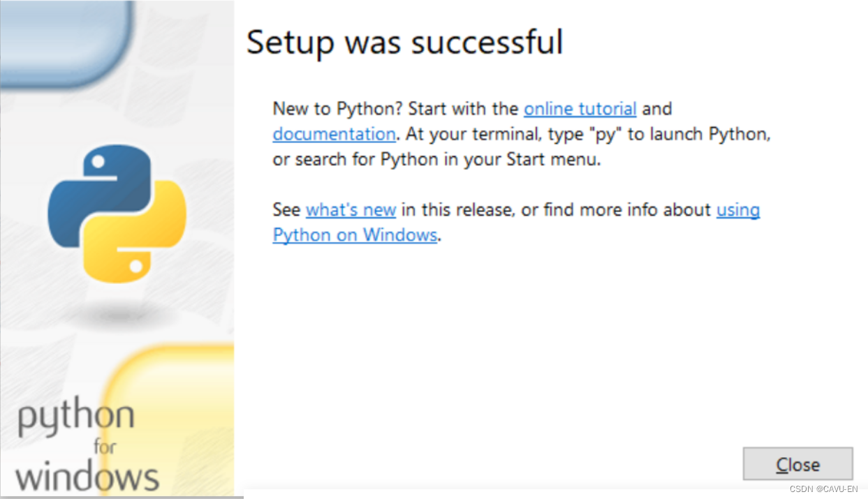
Task: Click the eye dot on the blue snake
Action: point(98,162)
